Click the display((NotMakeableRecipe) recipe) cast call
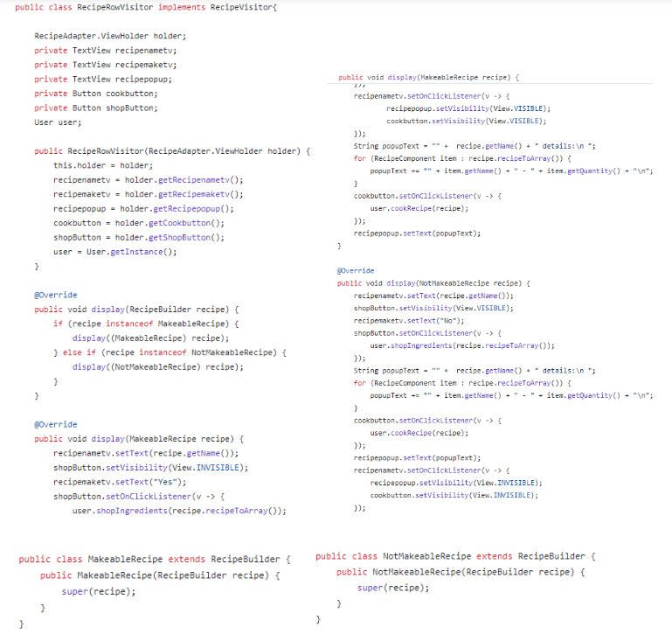The width and height of the screenshot is (672, 634). click(157, 366)
